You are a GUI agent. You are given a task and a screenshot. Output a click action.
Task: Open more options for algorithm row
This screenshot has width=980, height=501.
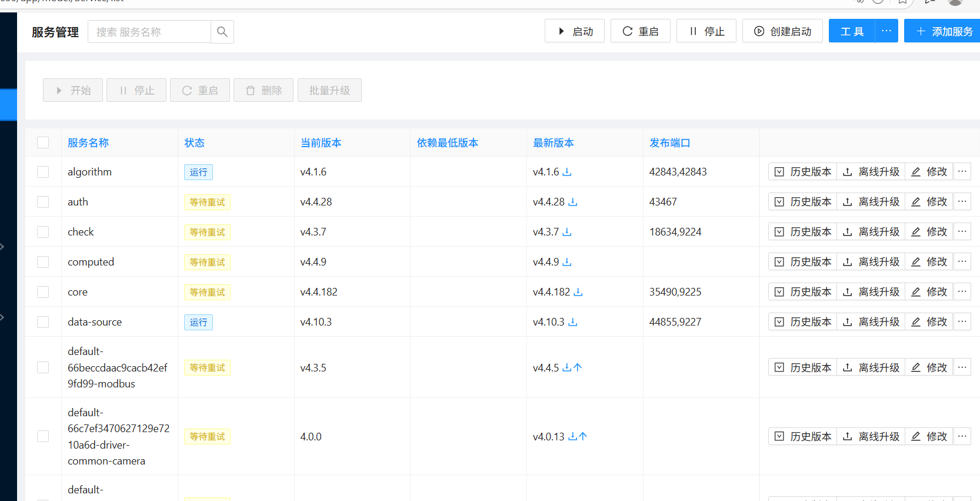(x=962, y=171)
